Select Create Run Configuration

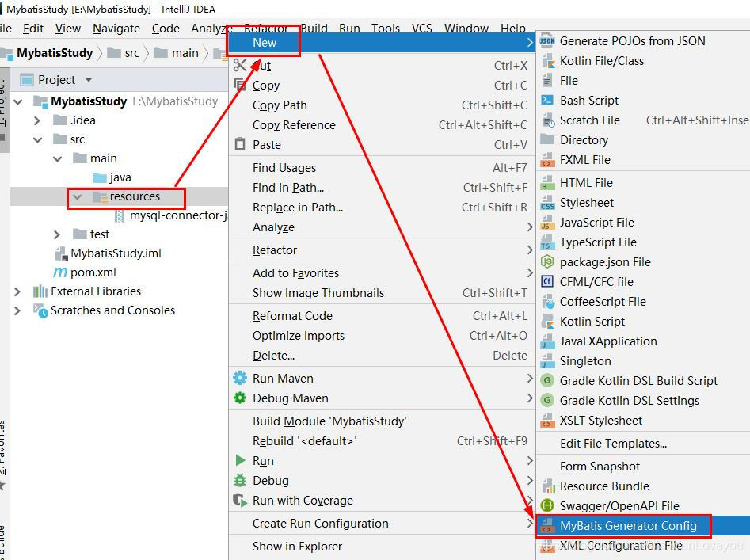(x=381, y=524)
